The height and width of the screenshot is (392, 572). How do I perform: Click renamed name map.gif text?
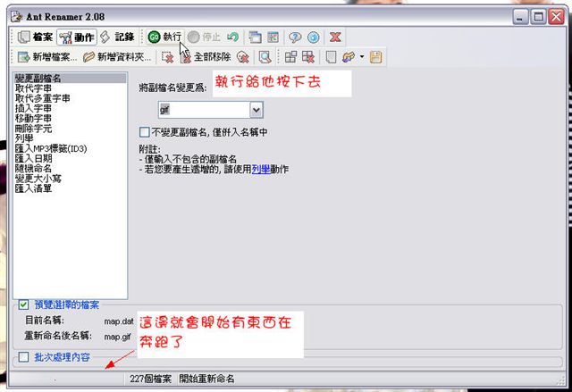click(117, 337)
